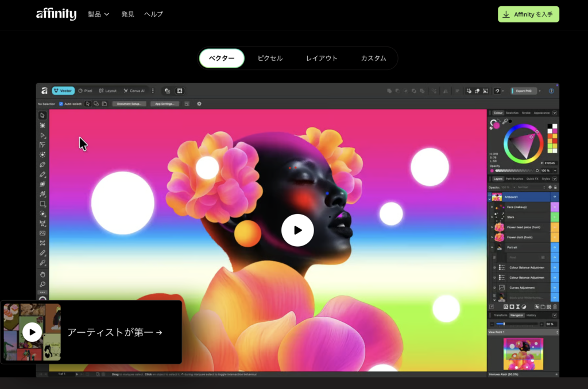Select the Move tool in the toolbar
Viewport: 588px width, 389px height.
pyautogui.click(x=42, y=115)
